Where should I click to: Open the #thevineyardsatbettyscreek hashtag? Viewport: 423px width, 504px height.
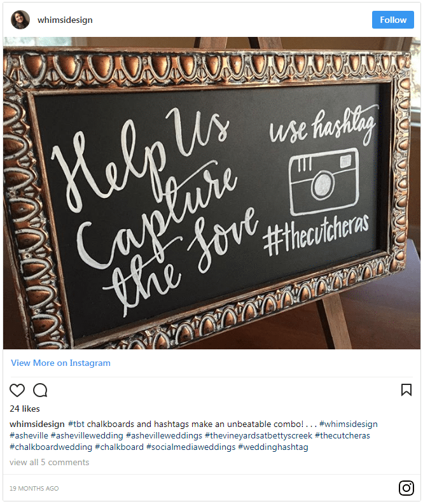click(x=258, y=435)
